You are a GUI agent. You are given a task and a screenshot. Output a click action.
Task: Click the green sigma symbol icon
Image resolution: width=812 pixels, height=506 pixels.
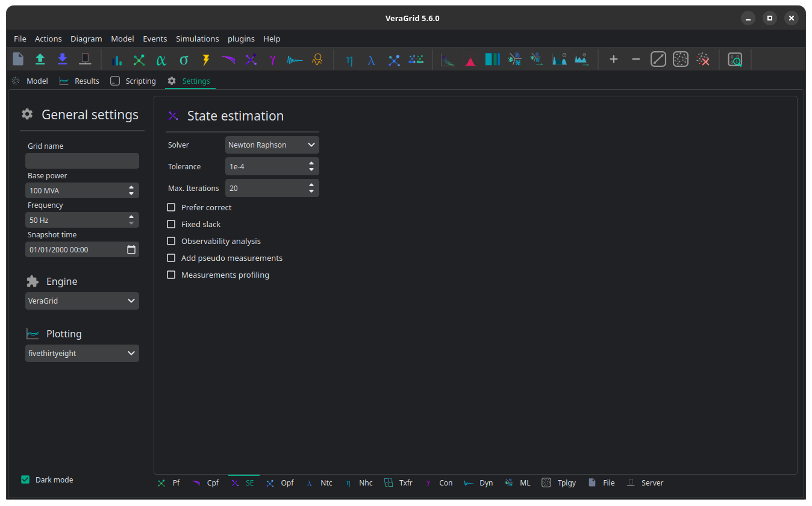pyautogui.click(x=184, y=60)
